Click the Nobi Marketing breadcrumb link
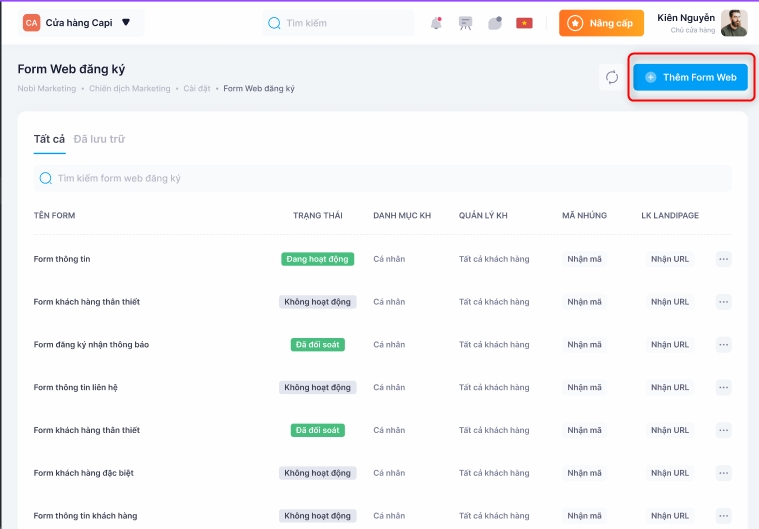This screenshot has width=759, height=529. (46, 89)
